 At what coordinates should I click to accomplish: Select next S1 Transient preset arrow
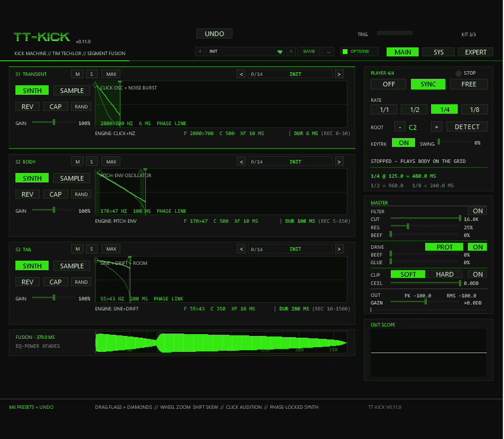click(x=339, y=74)
